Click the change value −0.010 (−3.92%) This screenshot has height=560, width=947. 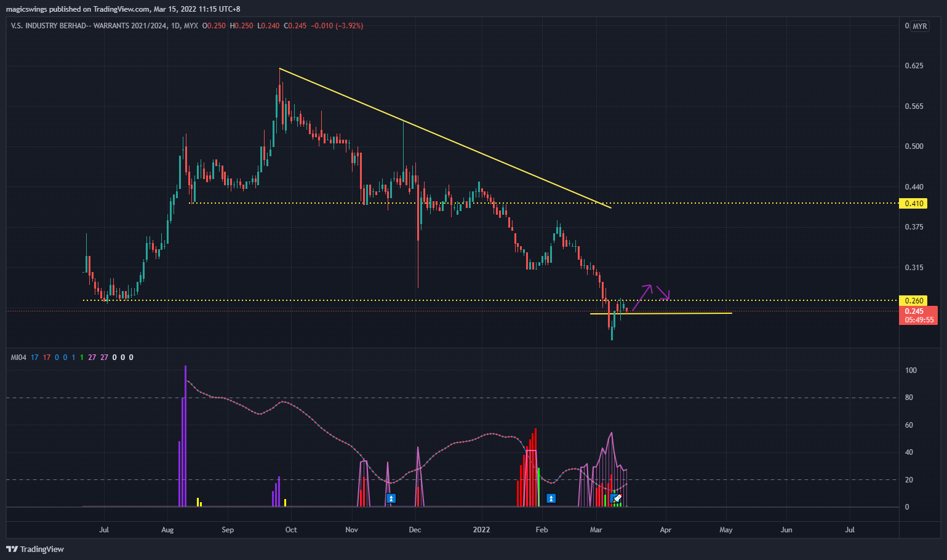click(337, 26)
